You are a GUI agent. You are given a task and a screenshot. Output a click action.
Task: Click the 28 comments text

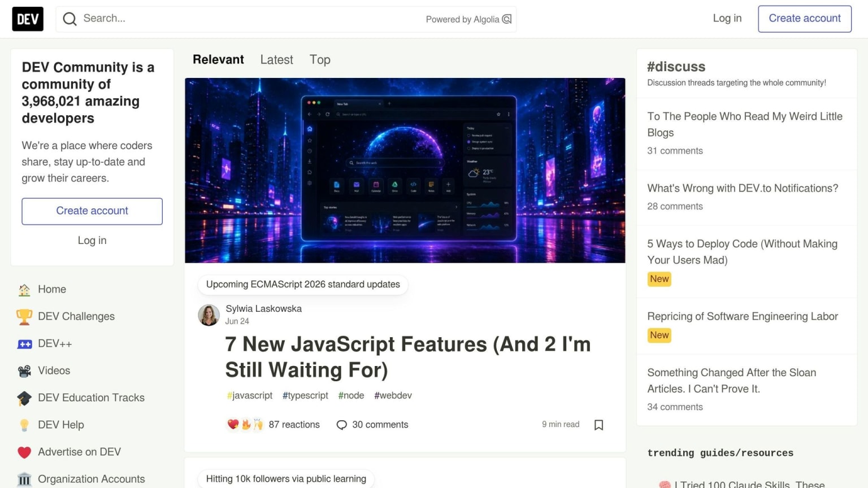[x=675, y=206]
